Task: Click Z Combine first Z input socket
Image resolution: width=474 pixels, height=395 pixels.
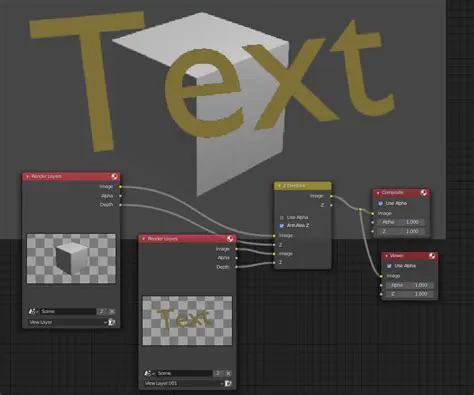Action: (x=274, y=245)
